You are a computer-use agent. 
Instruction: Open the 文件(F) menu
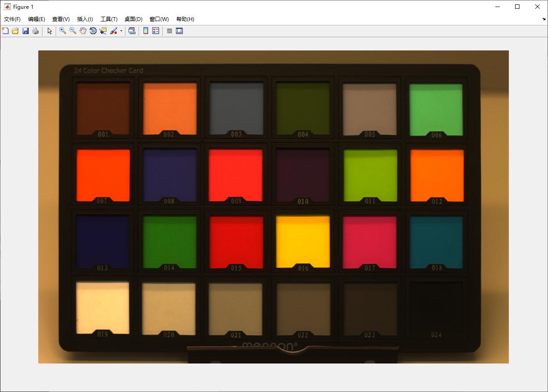click(x=12, y=19)
